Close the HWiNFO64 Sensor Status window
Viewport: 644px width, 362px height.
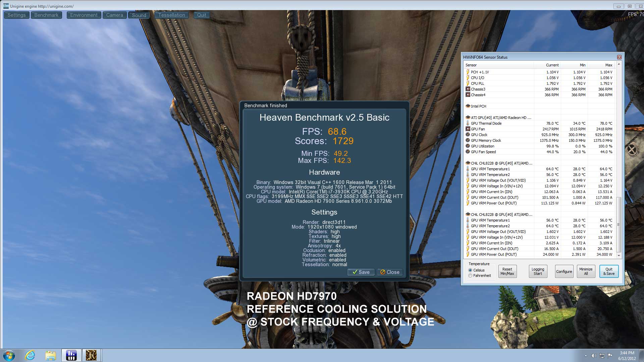pyautogui.click(x=619, y=57)
